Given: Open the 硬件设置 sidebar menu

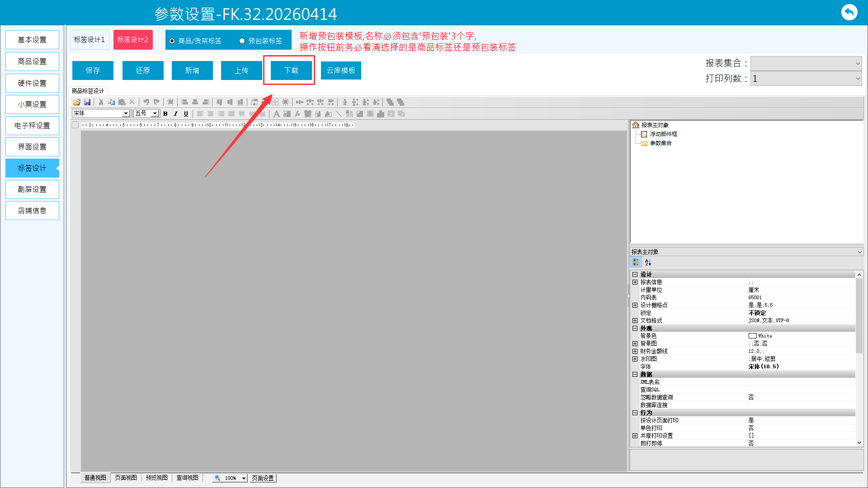Looking at the screenshot, I should pyautogui.click(x=32, y=83).
